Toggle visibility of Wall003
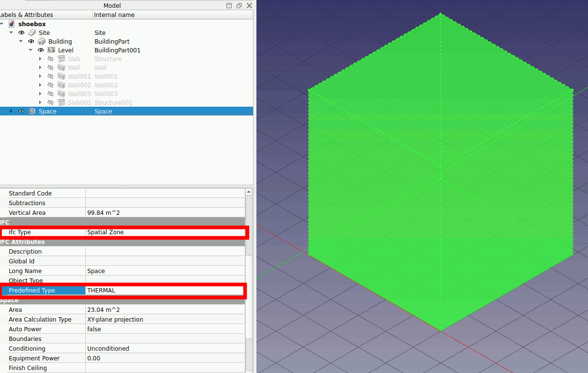 (x=50, y=94)
